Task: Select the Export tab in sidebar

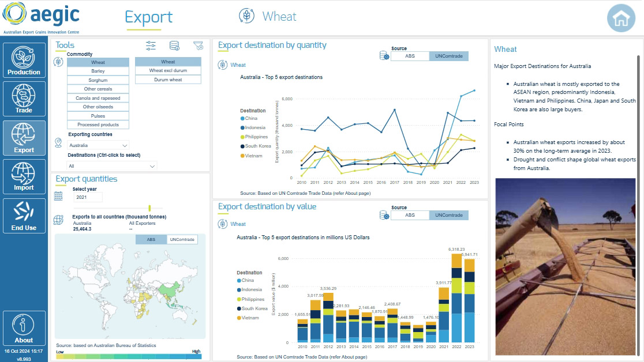Action: click(x=24, y=137)
